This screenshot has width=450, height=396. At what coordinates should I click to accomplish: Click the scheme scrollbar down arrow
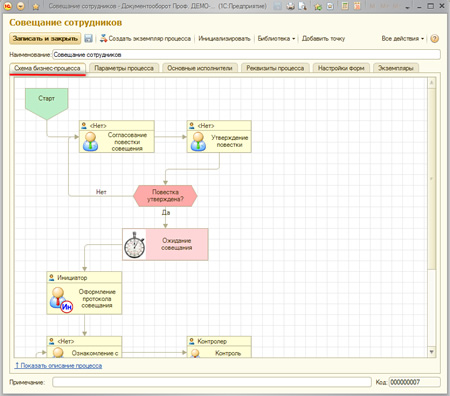tap(432, 352)
